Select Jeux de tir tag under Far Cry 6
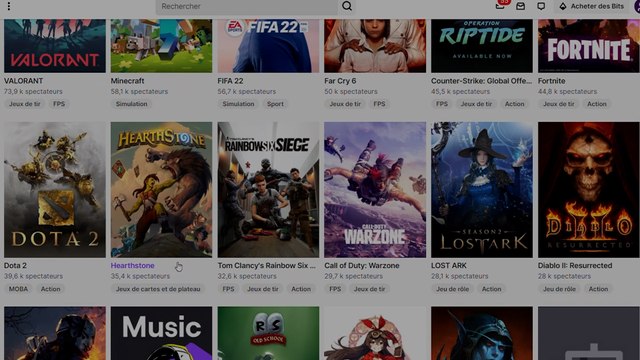640x360 pixels. click(x=345, y=104)
